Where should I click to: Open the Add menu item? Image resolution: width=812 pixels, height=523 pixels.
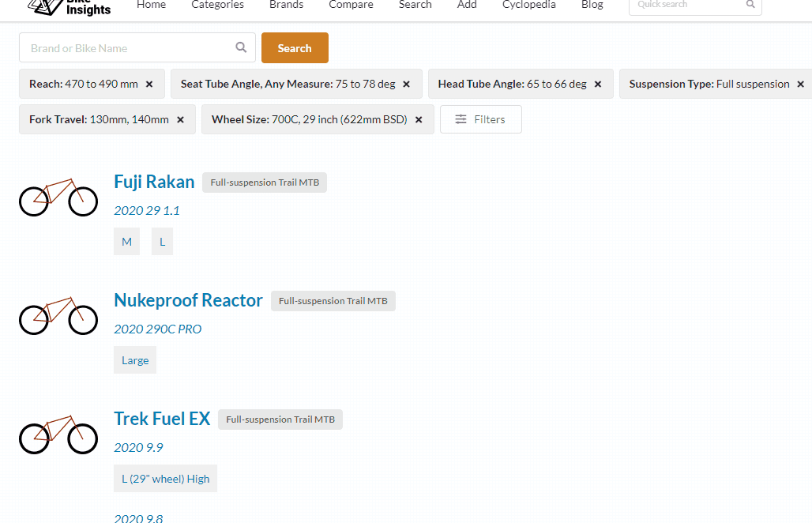pyautogui.click(x=467, y=5)
